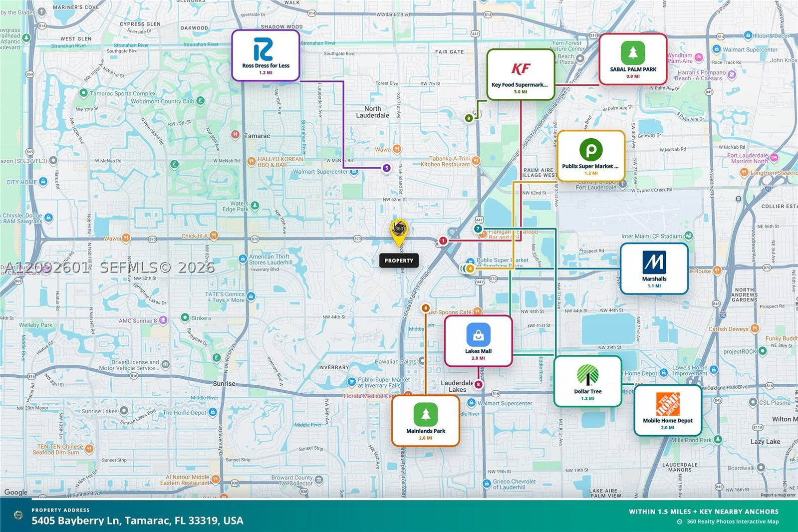Click the teal route marker number 7
This screenshot has height=532, width=798.
click(x=478, y=229)
